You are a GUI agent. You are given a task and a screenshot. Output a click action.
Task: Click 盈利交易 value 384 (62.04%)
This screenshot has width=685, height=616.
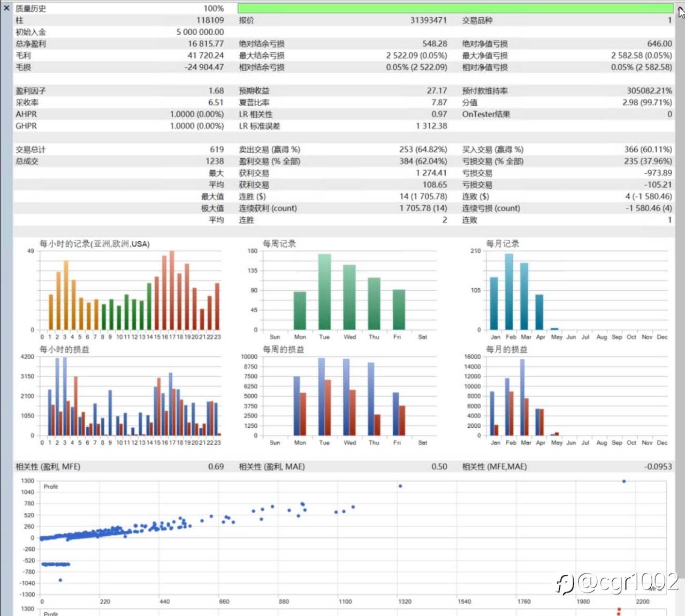(x=423, y=161)
